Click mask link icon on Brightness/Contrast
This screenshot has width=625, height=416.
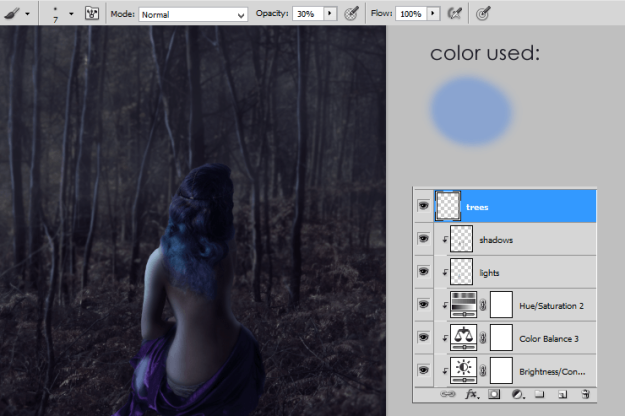pyautogui.click(x=483, y=371)
